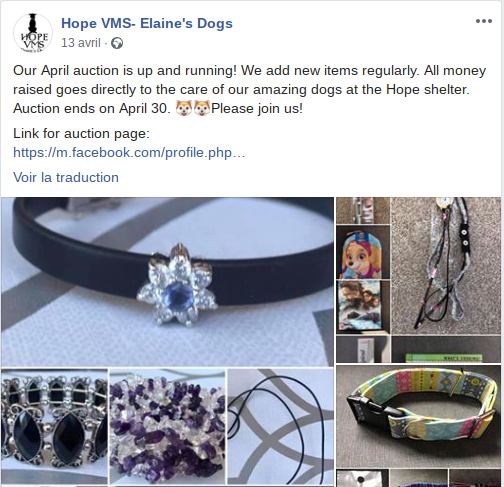Open the movie DVD cover photo
Image resolution: width=504 pixels, height=487 pixels.
click(x=363, y=307)
